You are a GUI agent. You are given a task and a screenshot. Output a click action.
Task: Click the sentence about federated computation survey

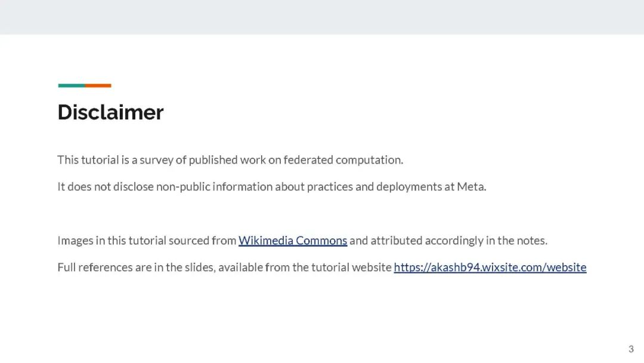click(x=230, y=160)
